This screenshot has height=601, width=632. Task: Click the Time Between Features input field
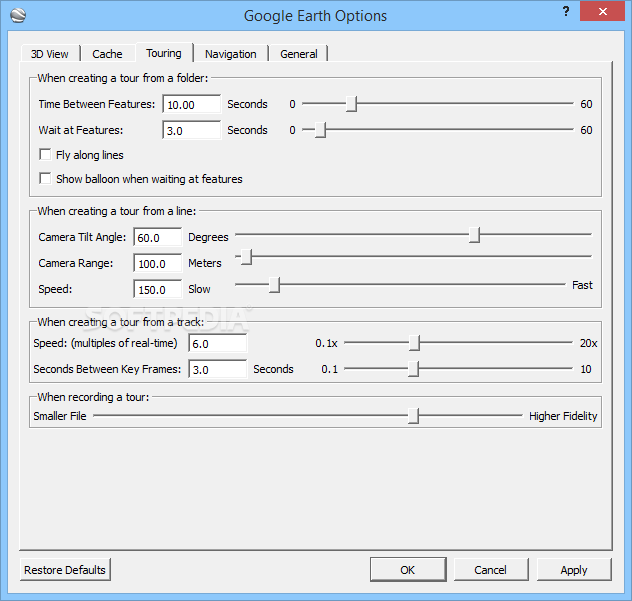191,104
